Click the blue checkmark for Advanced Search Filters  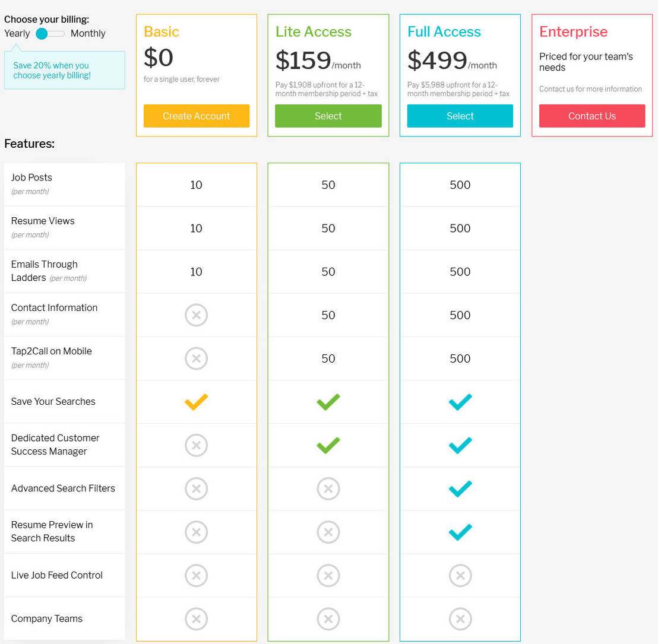(460, 488)
